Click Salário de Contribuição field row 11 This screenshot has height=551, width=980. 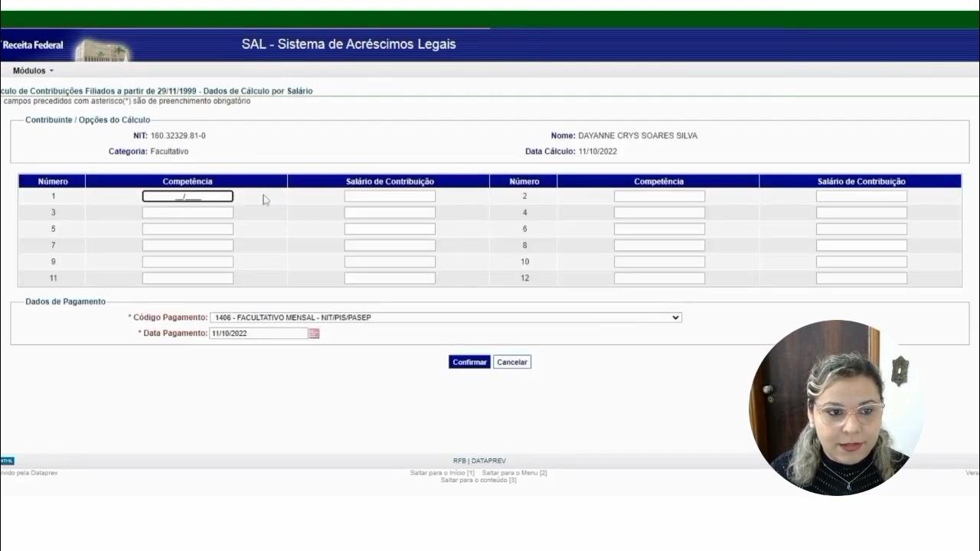point(390,279)
